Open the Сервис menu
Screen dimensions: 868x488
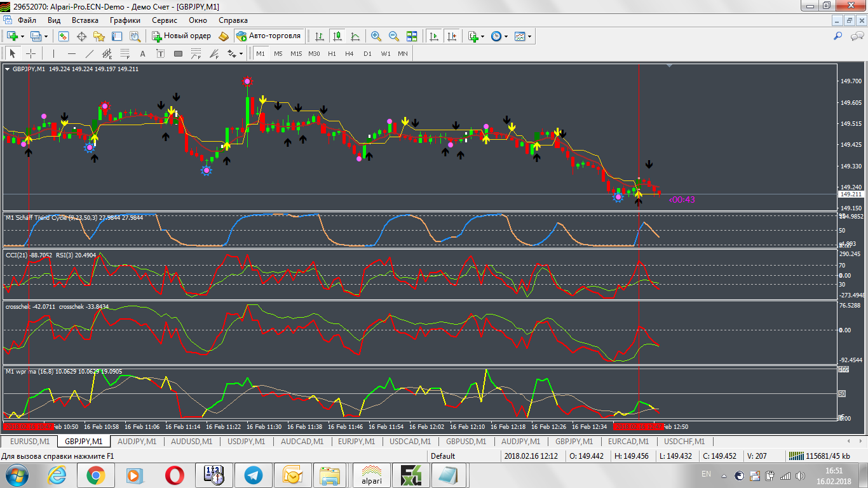165,20
